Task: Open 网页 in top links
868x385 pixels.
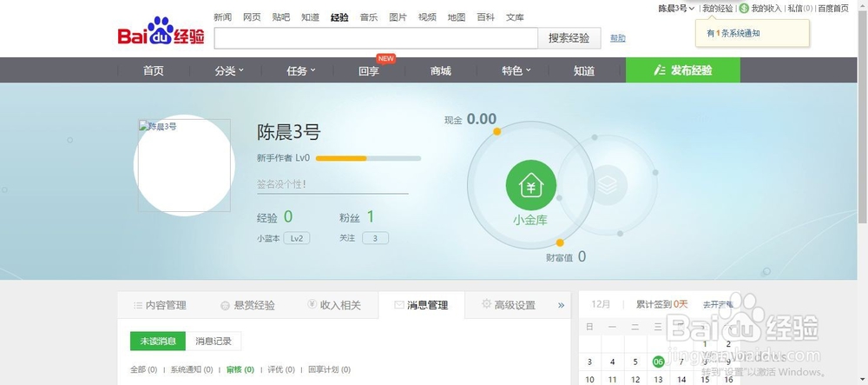Action: pyautogui.click(x=252, y=17)
